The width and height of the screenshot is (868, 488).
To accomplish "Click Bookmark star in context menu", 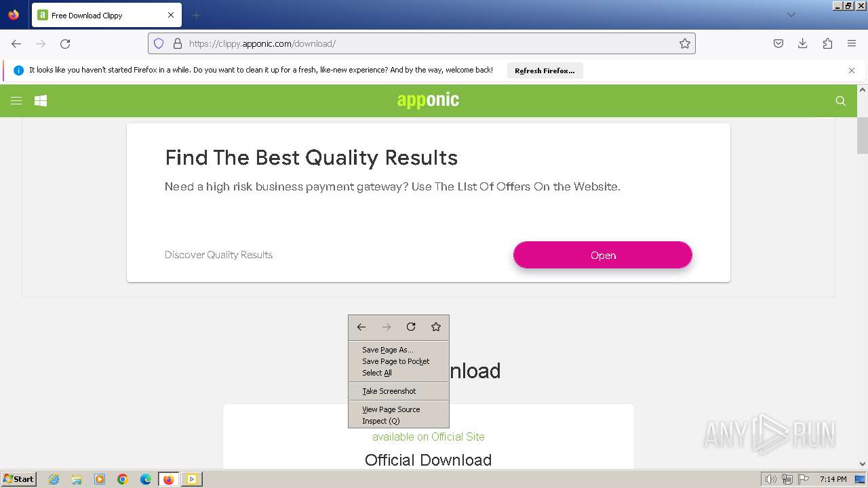I will pos(436,327).
